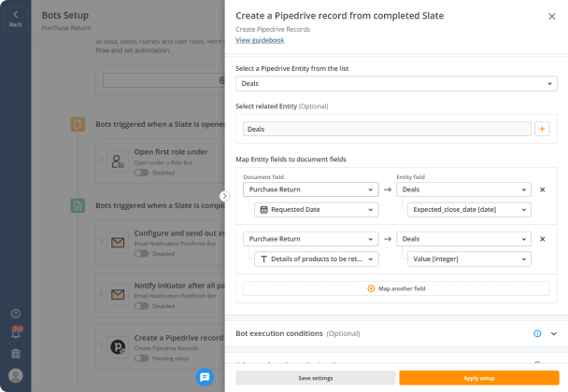Add a related entity with plus button
Screen dimensions: 568x392
[x=542, y=129]
